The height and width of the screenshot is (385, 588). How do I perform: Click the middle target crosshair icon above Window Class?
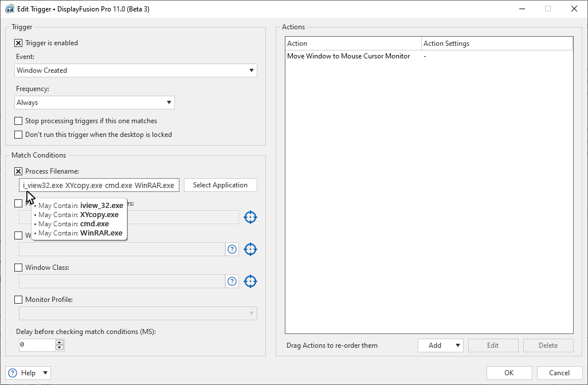tap(250, 249)
